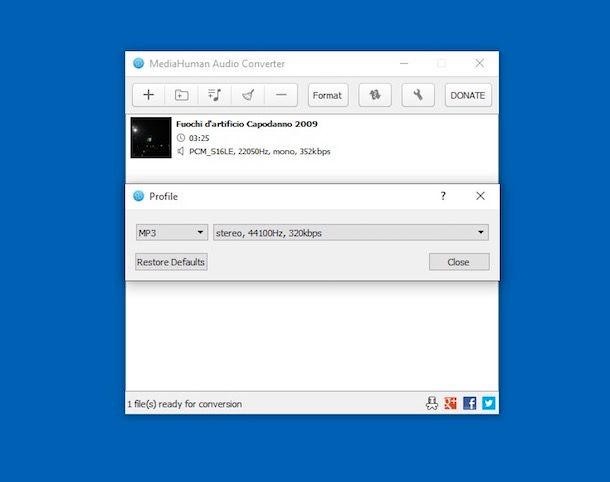Click the Close button in Profile dialog
610x482 pixels.
(x=459, y=262)
